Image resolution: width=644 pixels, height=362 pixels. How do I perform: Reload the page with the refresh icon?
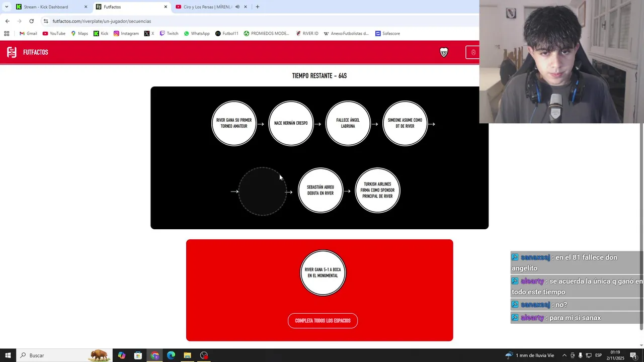[31, 21]
